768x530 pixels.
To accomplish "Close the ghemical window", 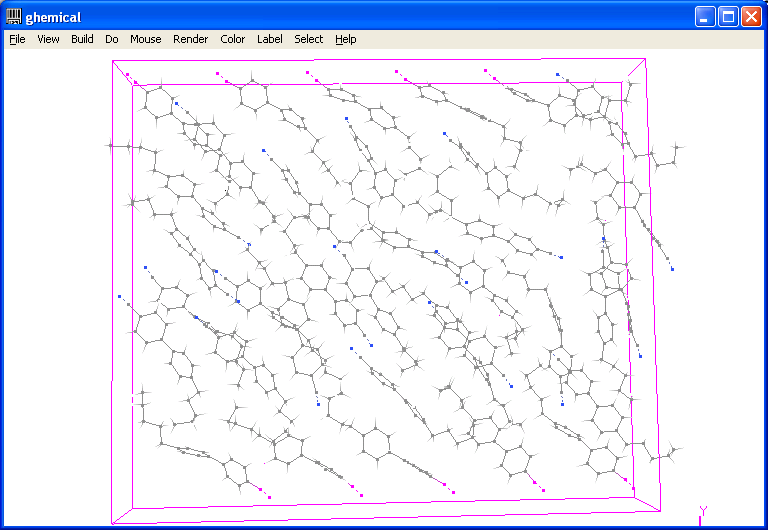I will 751,17.
